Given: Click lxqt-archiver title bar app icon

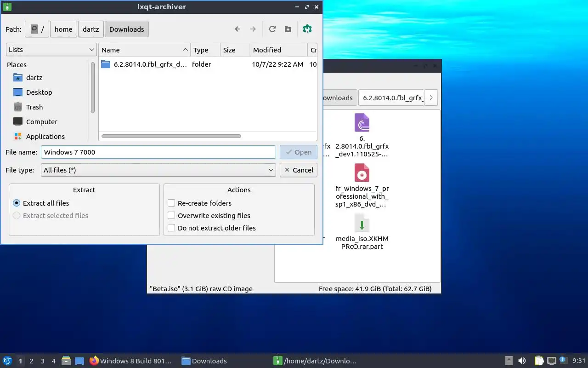Looking at the screenshot, I should click(x=7, y=7).
